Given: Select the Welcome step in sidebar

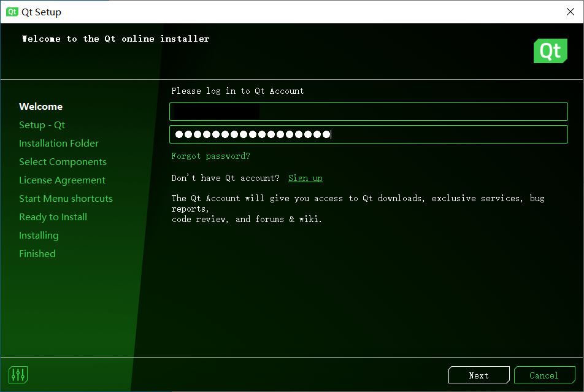Looking at the screenshot, I should (40, 107).
